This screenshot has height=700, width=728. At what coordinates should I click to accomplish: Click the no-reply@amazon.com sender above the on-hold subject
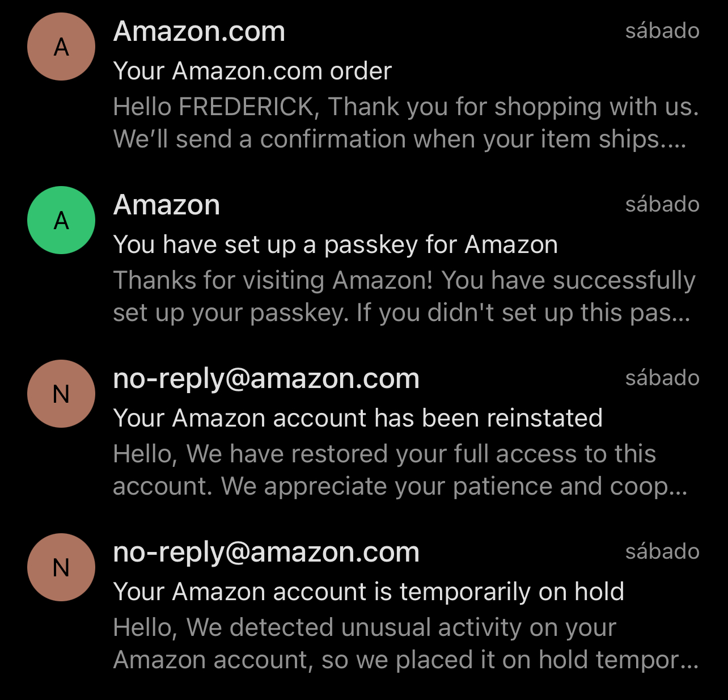(x=266, y=552)
